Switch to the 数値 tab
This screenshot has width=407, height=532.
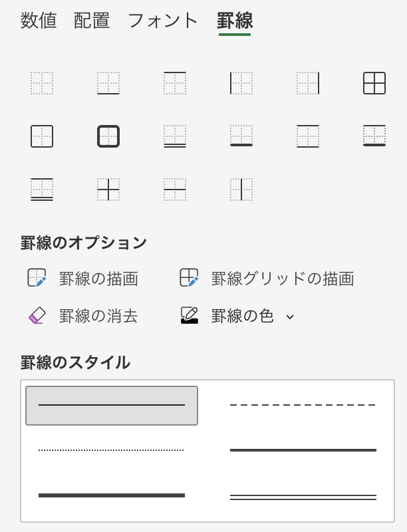tap(39, 21)
